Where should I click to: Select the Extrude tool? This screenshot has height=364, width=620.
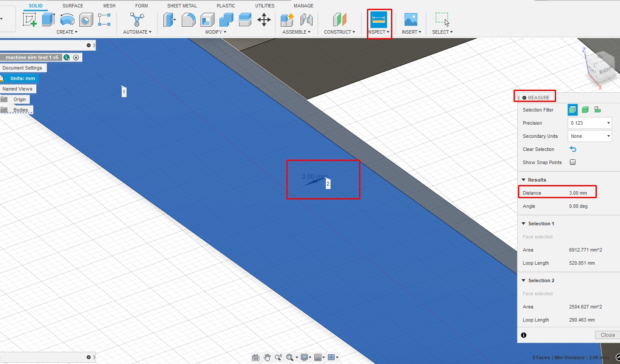(x=47, y=19)
